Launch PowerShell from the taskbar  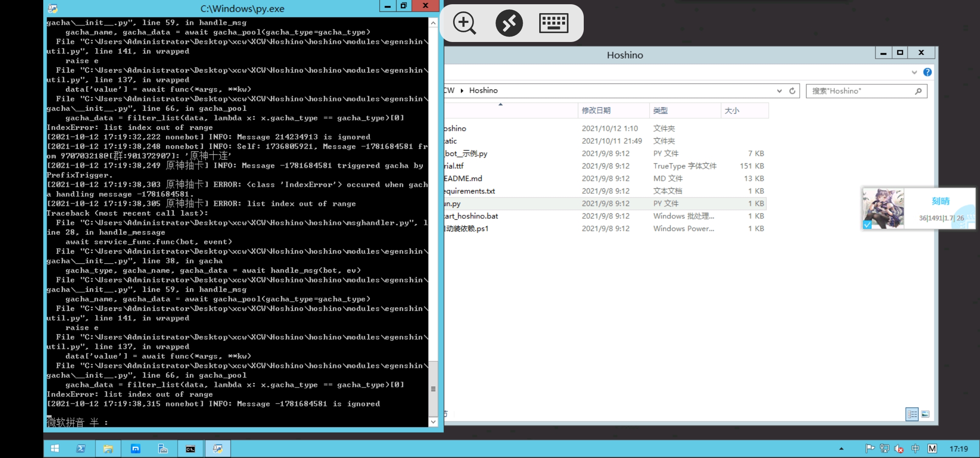pyautogui.click(x=81, y=448)
